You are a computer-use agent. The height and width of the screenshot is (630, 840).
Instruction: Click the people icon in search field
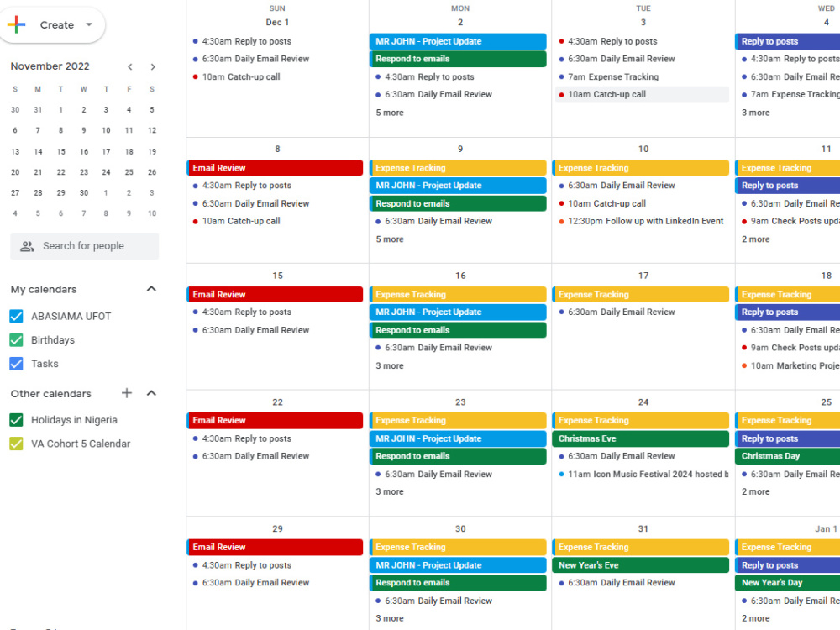click(27, 246)
